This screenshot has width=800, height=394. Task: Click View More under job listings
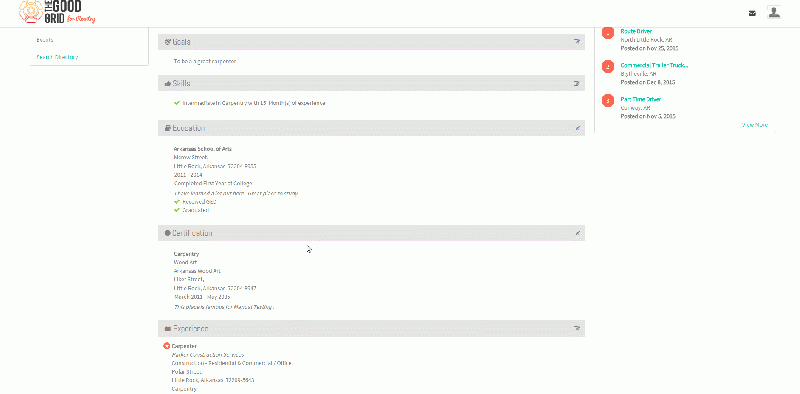click(x=755, y=125)
